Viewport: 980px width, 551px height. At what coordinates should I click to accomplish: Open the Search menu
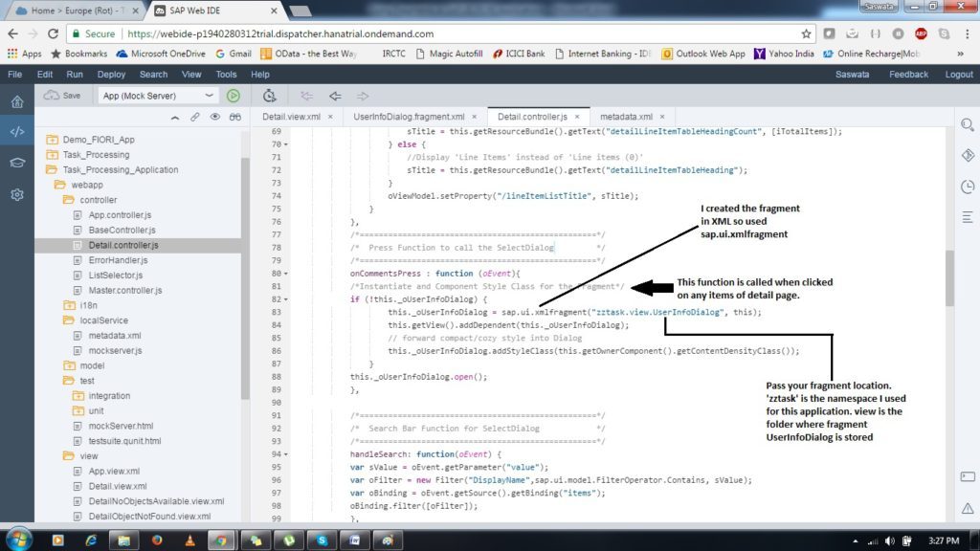pyautogui.click(x=153, y=75)
